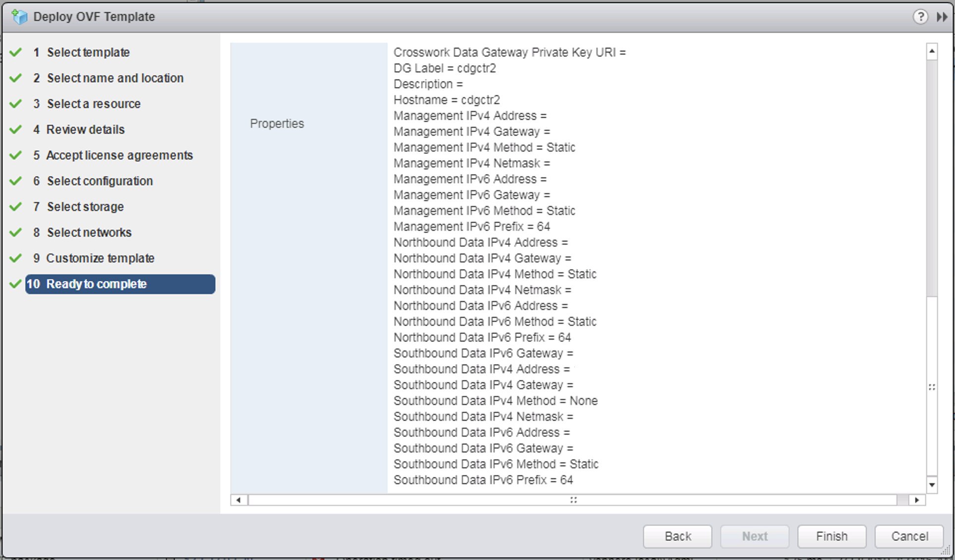
Task: Click the checkmark beside Select storage
Action: coord(15,206)
